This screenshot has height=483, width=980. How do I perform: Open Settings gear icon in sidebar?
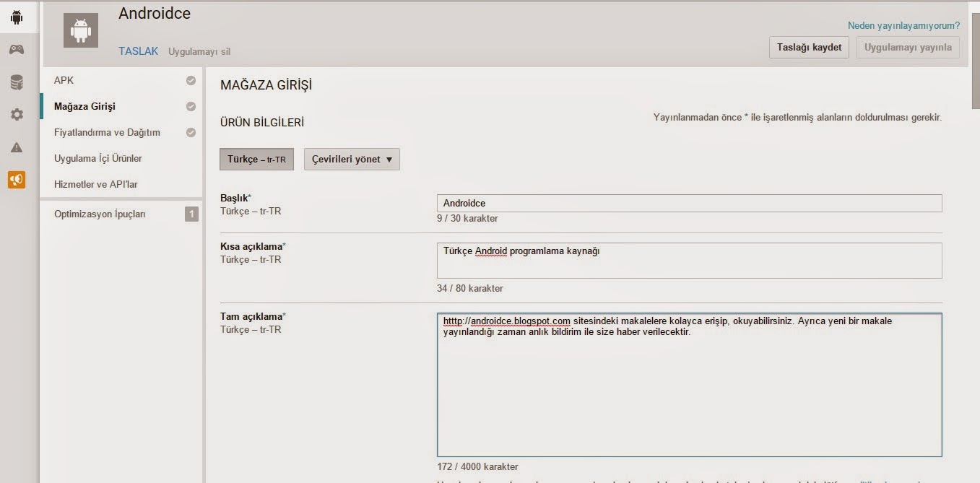(16, 114)
